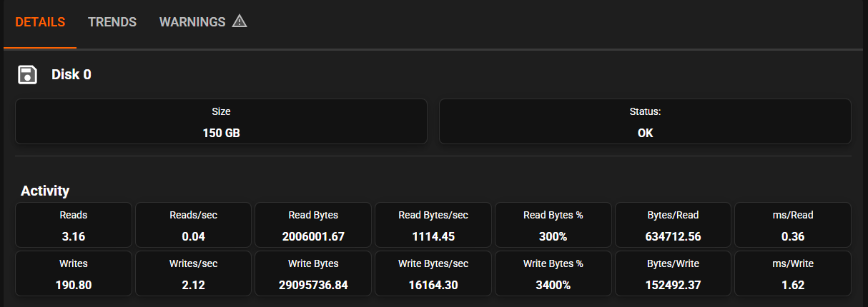
Task: Select the Read Bytes tile
Action: [313, 225]
